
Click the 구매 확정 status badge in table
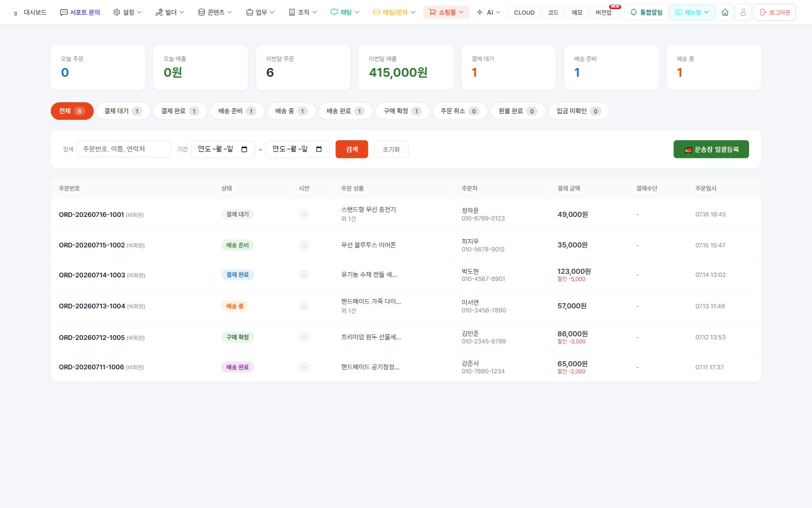pos(238,337)
